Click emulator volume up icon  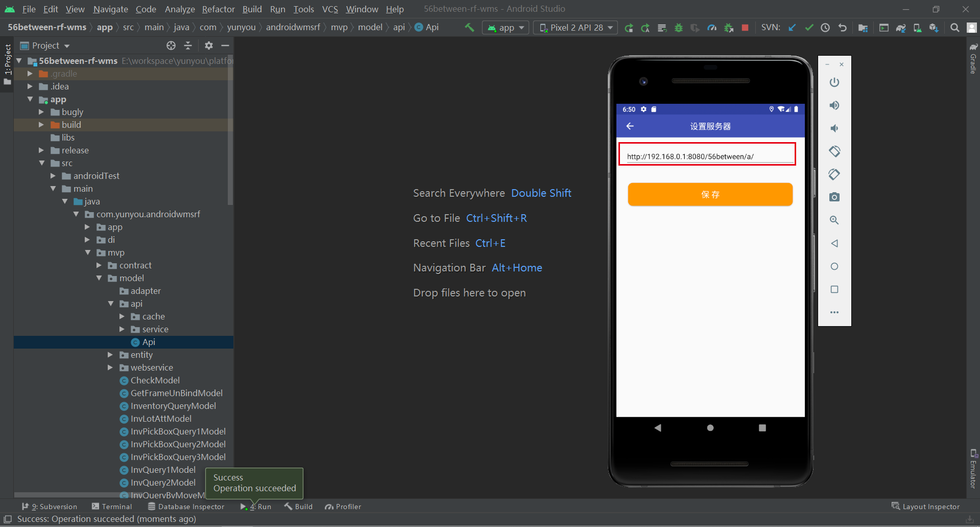point(834,105)
